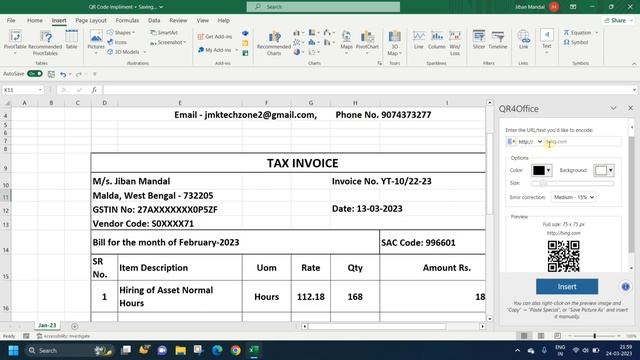Close the QR4Office pane
Image resolution: width=640 pixels, height=360 pixels.
(631, 108)
